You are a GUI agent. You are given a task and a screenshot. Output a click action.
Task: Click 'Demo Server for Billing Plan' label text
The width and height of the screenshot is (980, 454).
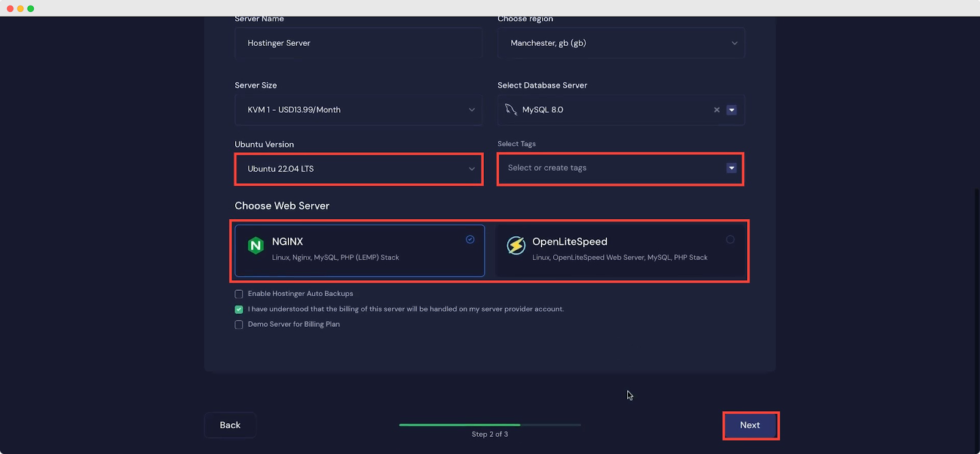pyautogui.click(x=294, y=324)
